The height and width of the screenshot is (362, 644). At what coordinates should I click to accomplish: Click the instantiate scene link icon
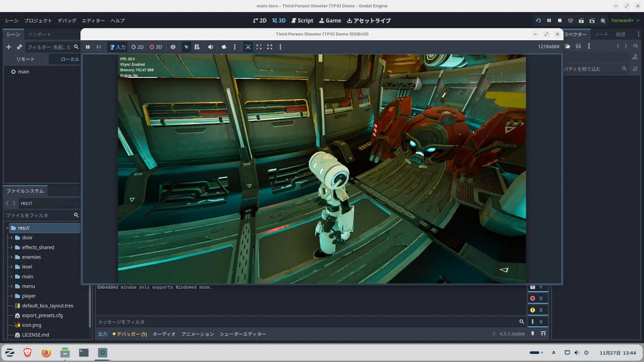coord(19,47)
